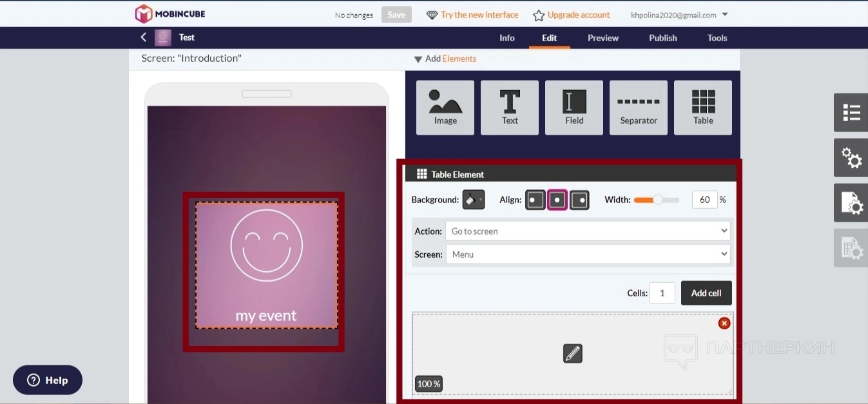868x404 pixels.
Task: Expand the account email dropdown
Action: [725, 15]
